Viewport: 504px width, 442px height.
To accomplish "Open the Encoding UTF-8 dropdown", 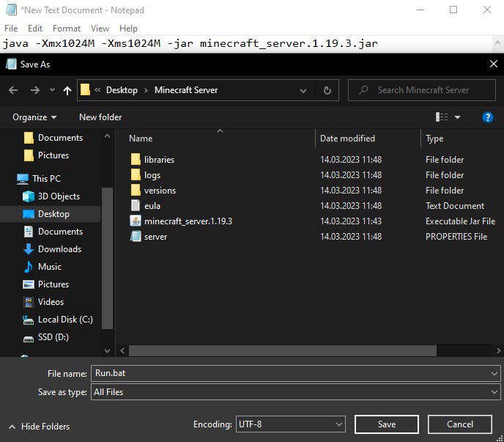I will coord(291,424).
